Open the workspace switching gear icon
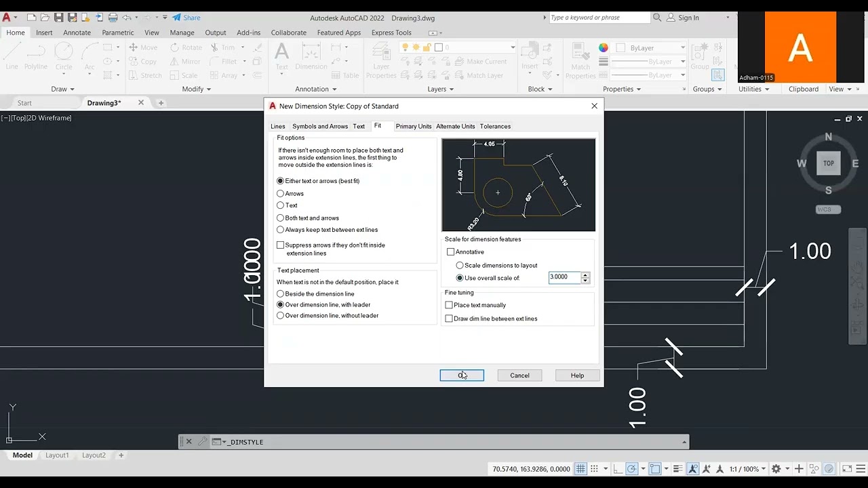The width and height of the screenshot is (868, 488). tap(776, 469)
